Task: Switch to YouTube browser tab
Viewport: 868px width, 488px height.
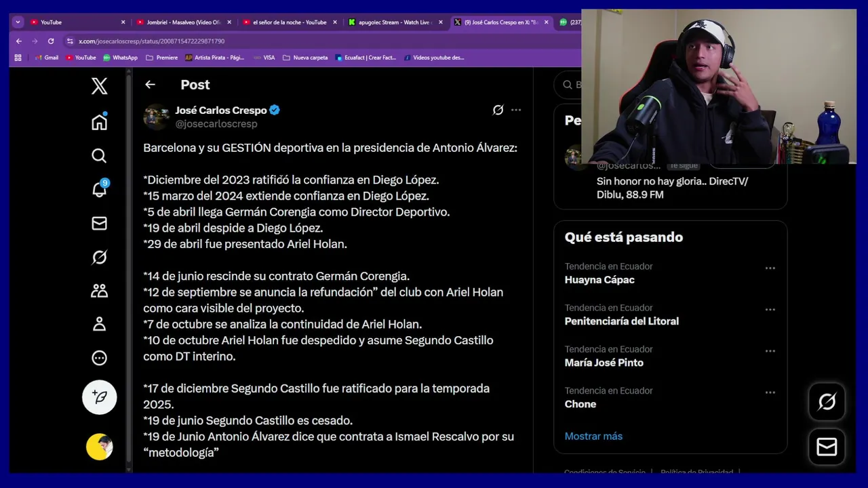Action: (x=77, y=22)
